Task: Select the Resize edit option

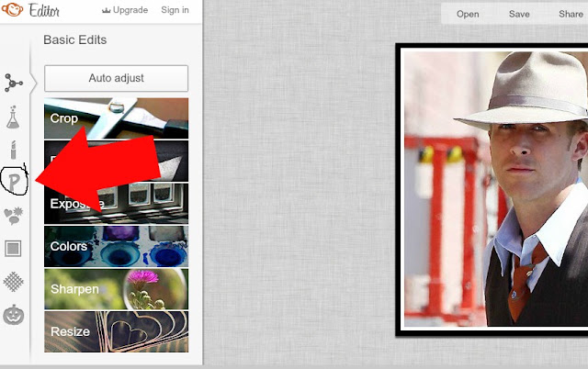Action: pos(117,331)
